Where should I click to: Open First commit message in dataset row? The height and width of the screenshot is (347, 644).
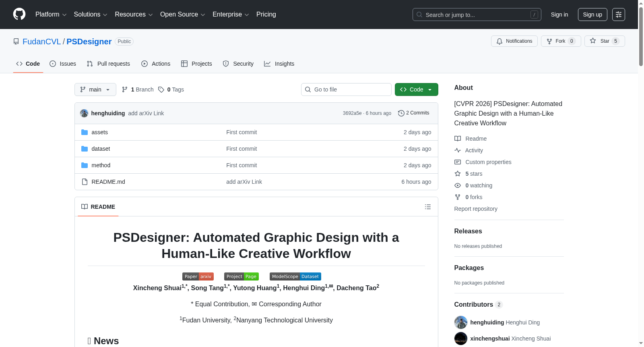pyautogui.click(x=242, y=149)
